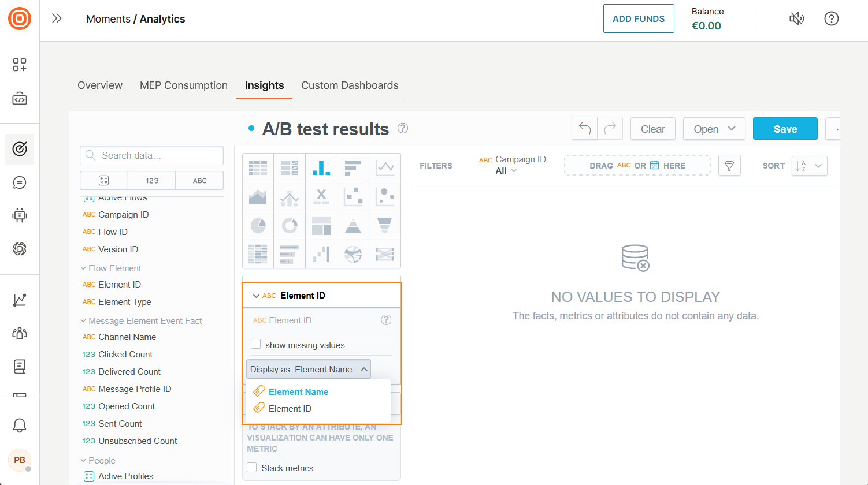868x485 pixels.
Task: Collapse the People group
Action: [83, 461]
